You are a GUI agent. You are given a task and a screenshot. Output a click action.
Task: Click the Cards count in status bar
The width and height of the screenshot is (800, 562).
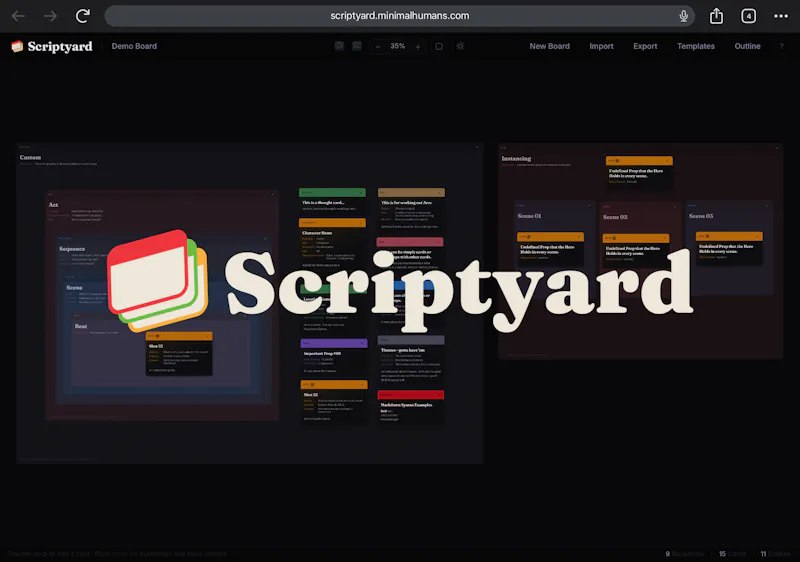732,554
